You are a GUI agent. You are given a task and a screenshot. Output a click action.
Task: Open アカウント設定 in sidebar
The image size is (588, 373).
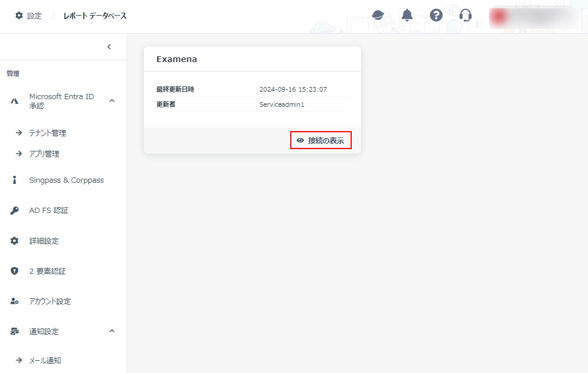pos(50,301)
